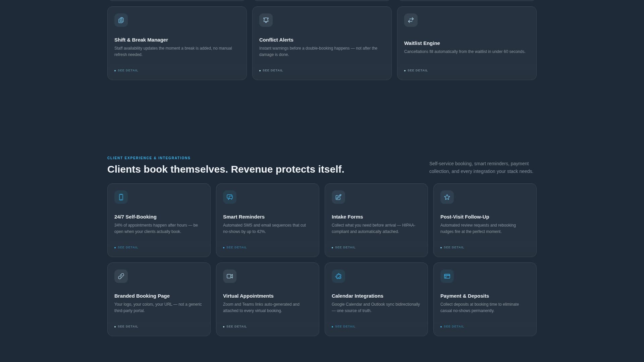Click the Shift & Break Manager clipboard icon
The image size is (644, 362).
[x=121, y=20]
